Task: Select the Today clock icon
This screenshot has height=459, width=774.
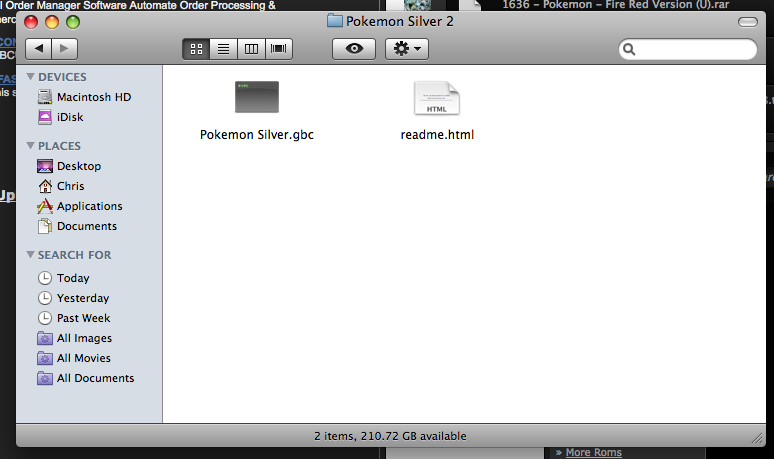Action: click(x=45, y=278)
